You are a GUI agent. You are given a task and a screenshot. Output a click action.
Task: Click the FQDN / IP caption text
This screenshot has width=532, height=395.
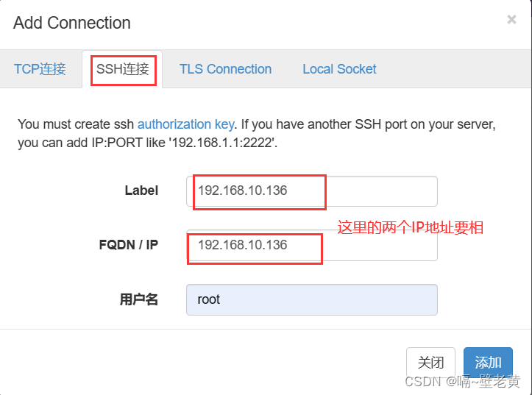(x=129, y=245)
